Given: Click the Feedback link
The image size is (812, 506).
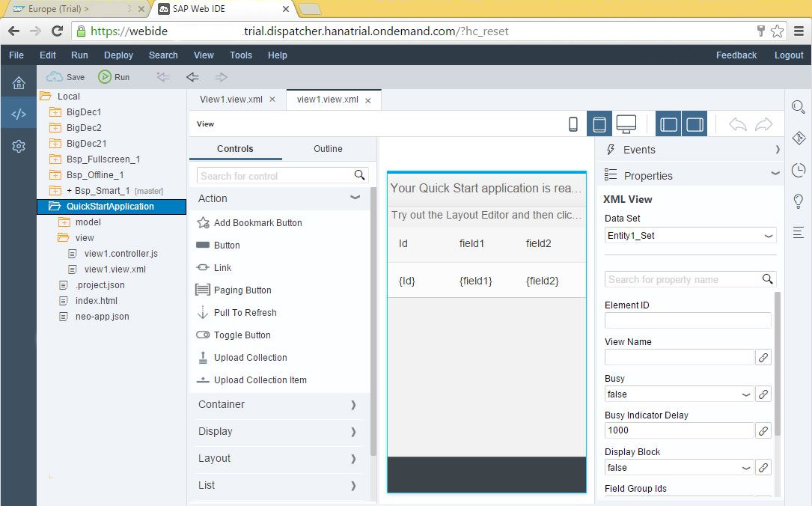Looking at the screenshot, I should 736,55.
